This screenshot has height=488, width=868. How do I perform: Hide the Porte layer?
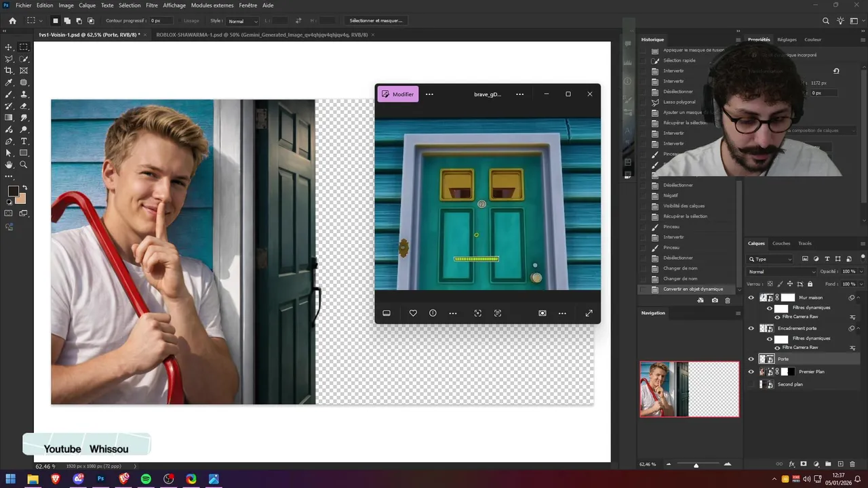751,359
